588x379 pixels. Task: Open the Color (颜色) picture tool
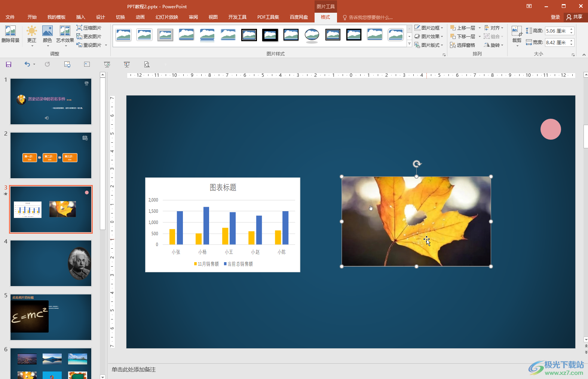pyautogui.click(x=48, y=36)
